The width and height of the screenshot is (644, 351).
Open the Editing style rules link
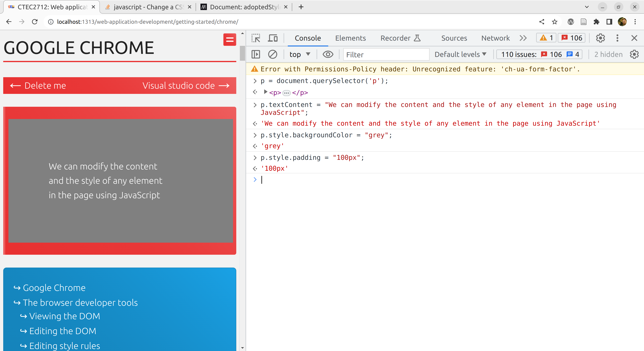click(64, 346)
